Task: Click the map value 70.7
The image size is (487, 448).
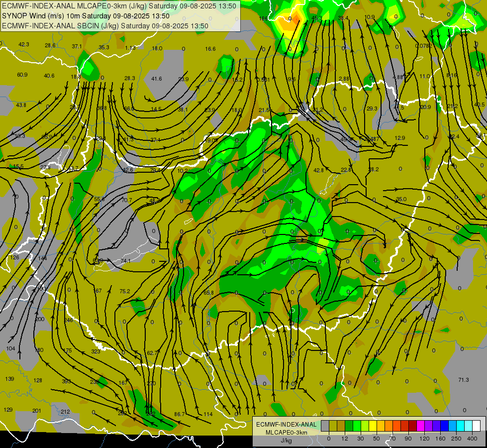Action: coord(126,200)
